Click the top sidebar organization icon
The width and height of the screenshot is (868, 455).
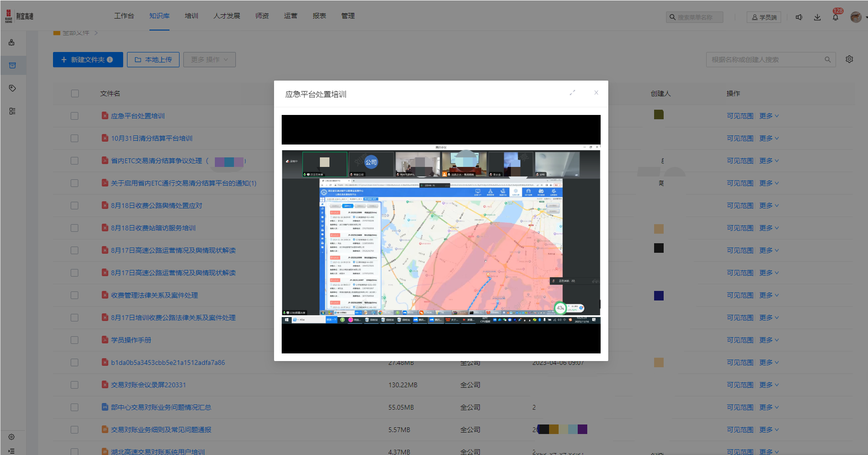click(12, 42)
